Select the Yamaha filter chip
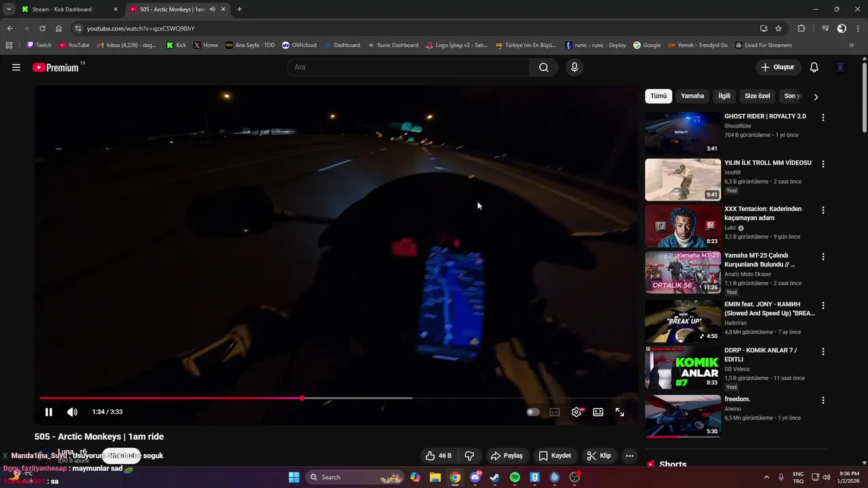The width and height of the screenshot is (868, 488). click(x=692, y=96)
